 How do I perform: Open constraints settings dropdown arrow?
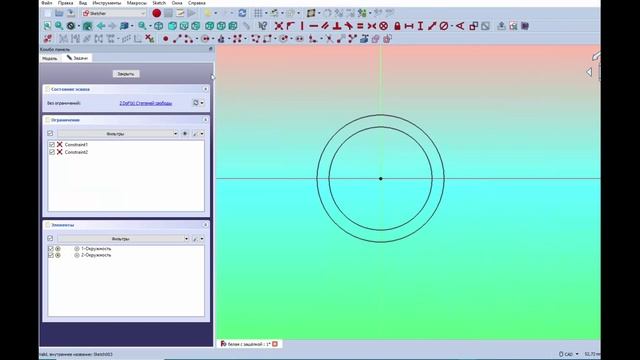click(202, 133)
